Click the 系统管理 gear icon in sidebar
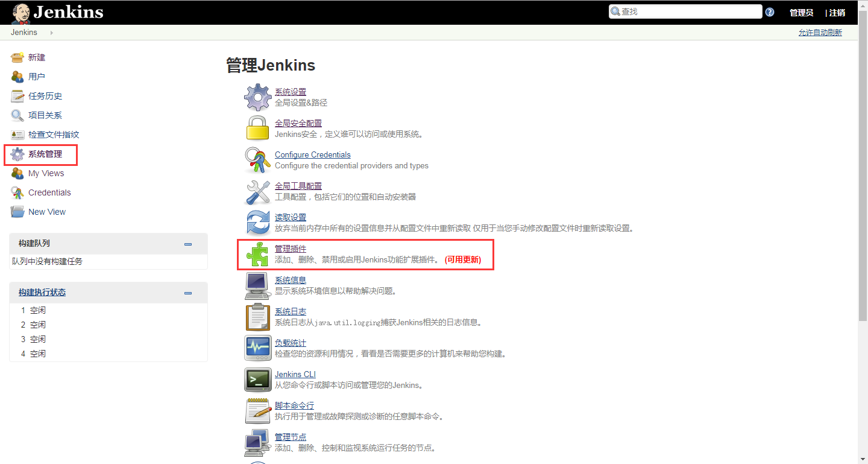 (x=17, y=154)
